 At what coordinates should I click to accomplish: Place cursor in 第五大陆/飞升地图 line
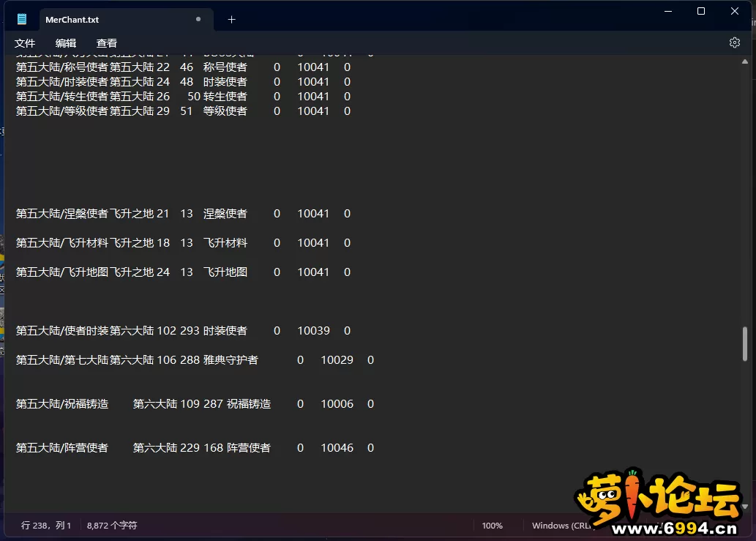pos(183,272)
